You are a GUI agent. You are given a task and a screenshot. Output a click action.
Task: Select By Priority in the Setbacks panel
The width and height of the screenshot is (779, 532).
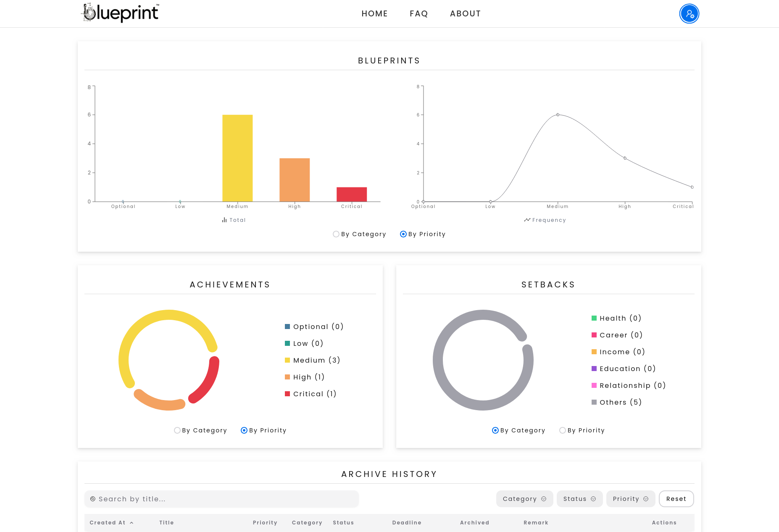[563, 430]
